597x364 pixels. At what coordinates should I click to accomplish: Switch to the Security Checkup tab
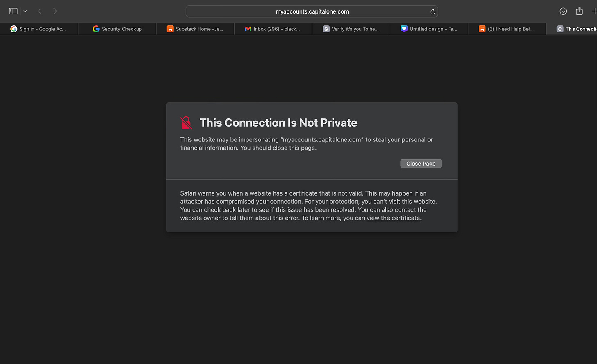tap(117, 29)
